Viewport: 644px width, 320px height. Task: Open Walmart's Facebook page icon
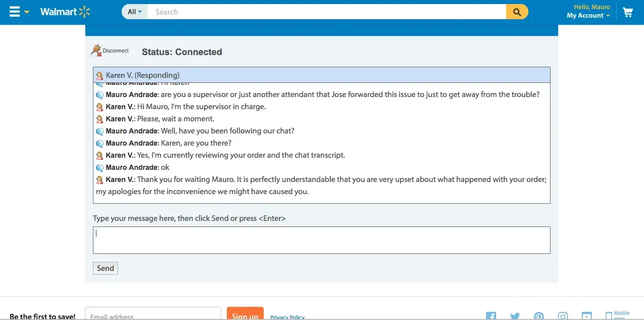point(490,316)
